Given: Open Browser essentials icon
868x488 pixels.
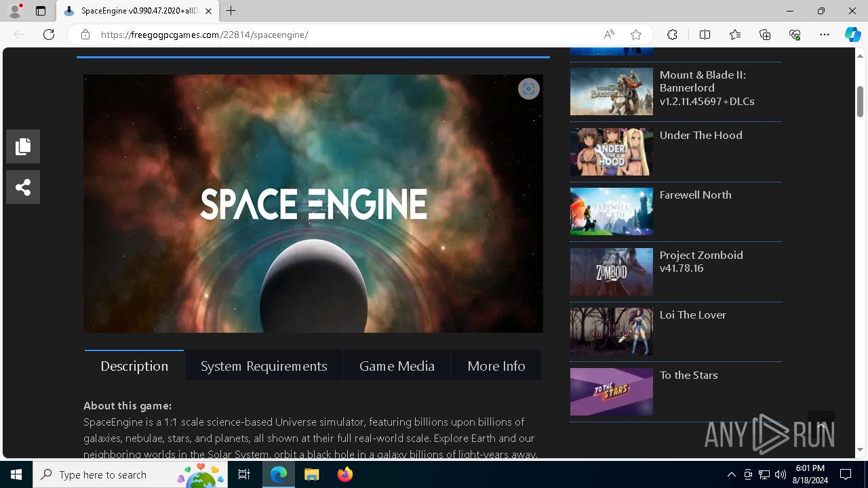Looking at the screenshot, I should 795,35.
